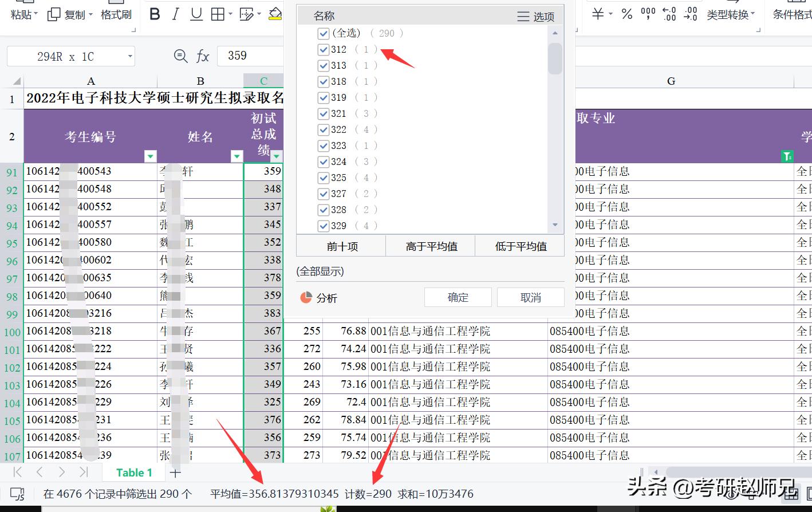Click the increase decimal icon
The width and height of the screenshot is (812, 512).
tap(668, 14)
